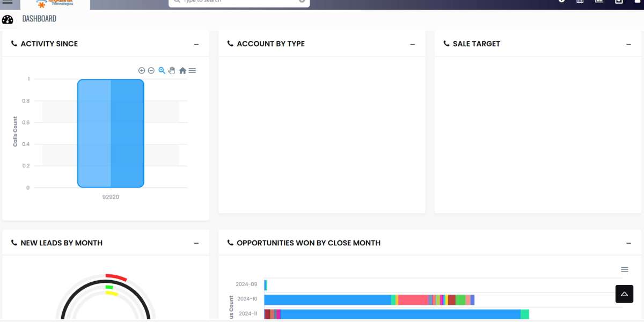Click the OPPORTUNITIES WON BY CLOSE MONTH title
The width and height of the screenshot is (644, 322).
(x=309, y=243)
